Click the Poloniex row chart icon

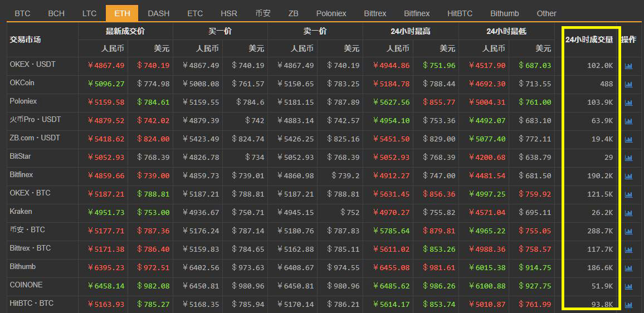628,102
